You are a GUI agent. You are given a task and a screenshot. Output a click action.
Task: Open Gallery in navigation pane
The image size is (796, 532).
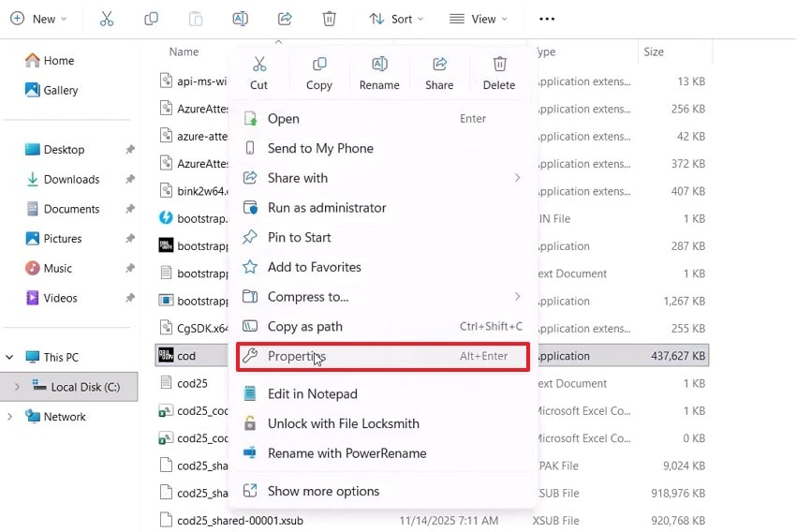click(x=52, y=90)
